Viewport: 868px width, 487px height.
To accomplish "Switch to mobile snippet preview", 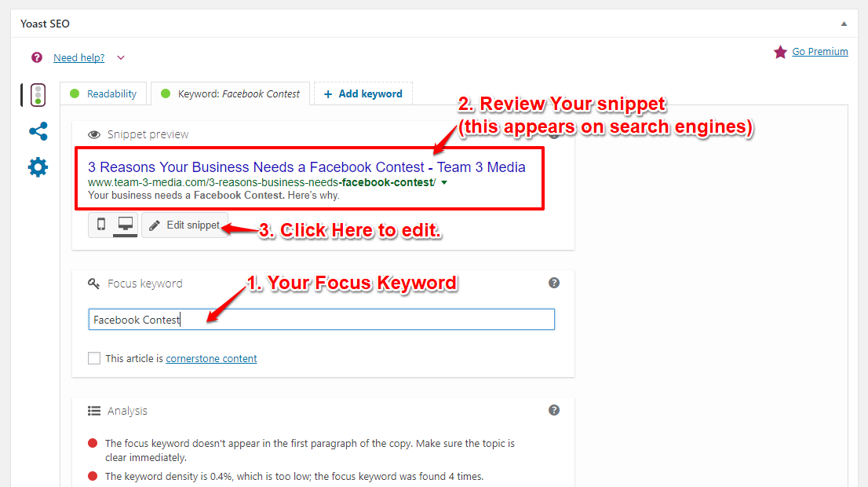I will tap(100, 225).
